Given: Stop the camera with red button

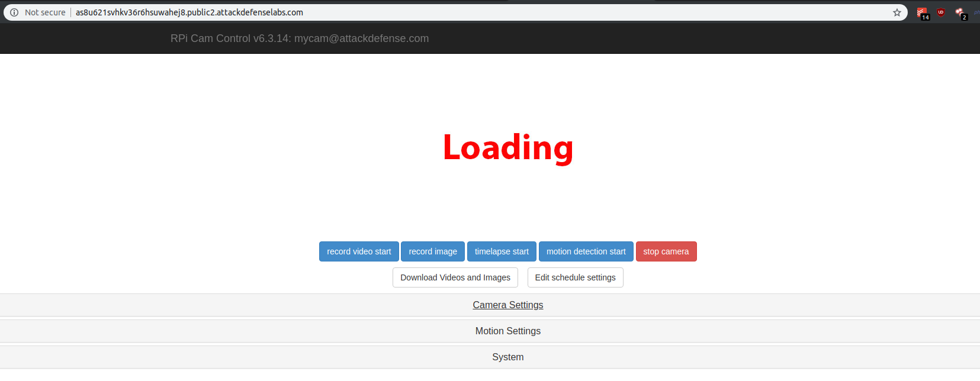Looking at the screenshot, I should pos(666,251).
